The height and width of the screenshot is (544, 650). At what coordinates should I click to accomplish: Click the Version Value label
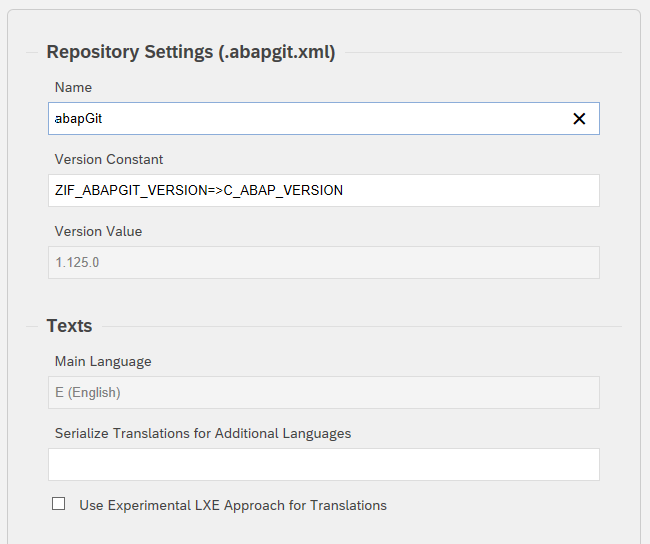98,231
